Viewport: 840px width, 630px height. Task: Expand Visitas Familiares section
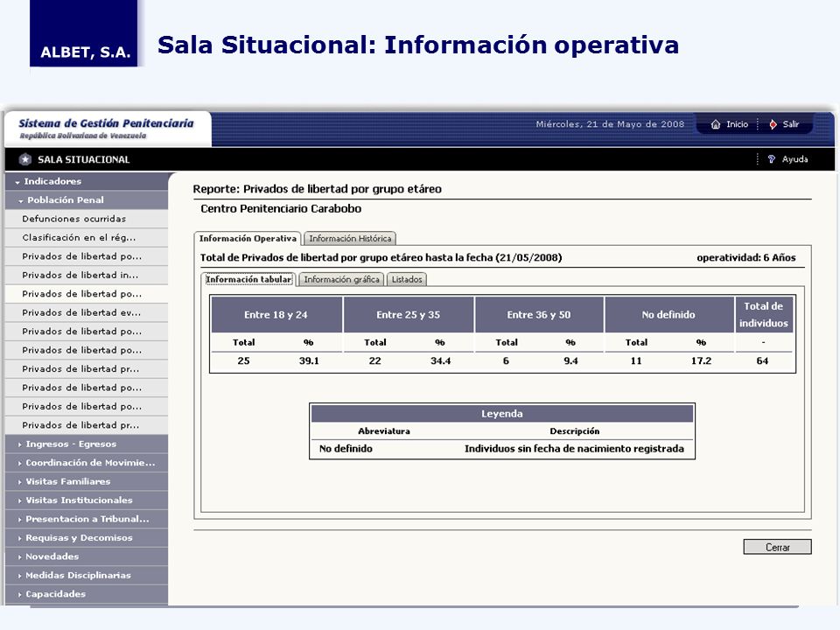[x=87, y=481]
